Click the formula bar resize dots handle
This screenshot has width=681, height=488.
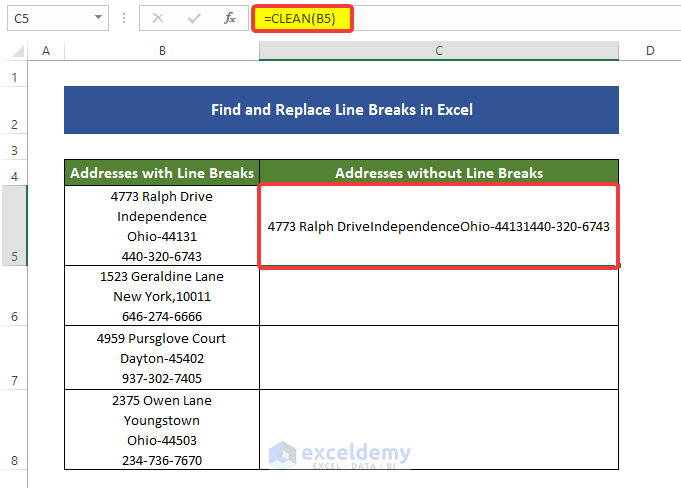(124, 18)
